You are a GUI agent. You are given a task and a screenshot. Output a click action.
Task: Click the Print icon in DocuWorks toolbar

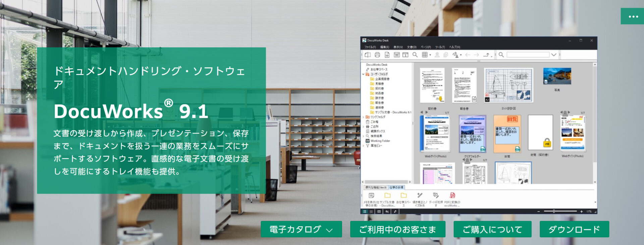[x=377, y=55]
